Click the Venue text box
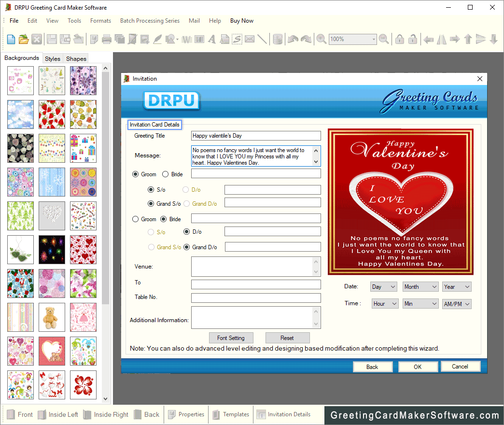504x425 pixels. pyautogui.click(x=256, y=267)
